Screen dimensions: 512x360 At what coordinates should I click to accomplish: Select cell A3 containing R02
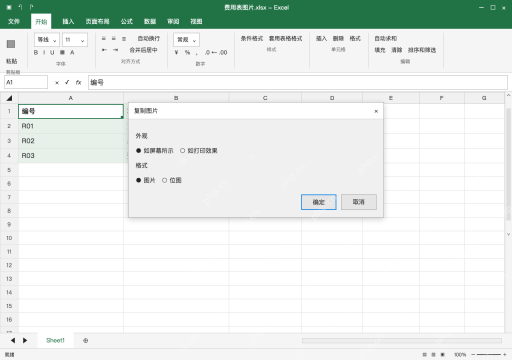coord(71,141)
